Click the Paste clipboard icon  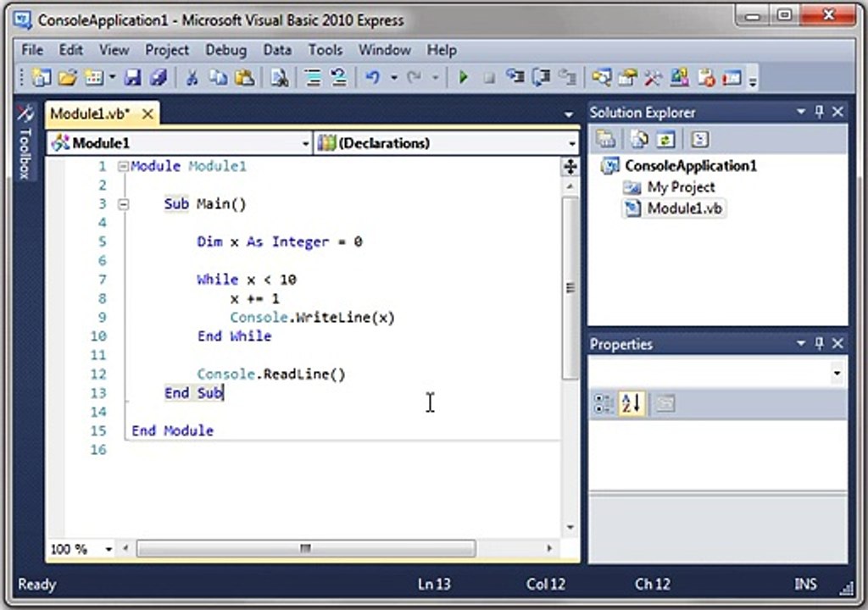(x=245, y=77)
